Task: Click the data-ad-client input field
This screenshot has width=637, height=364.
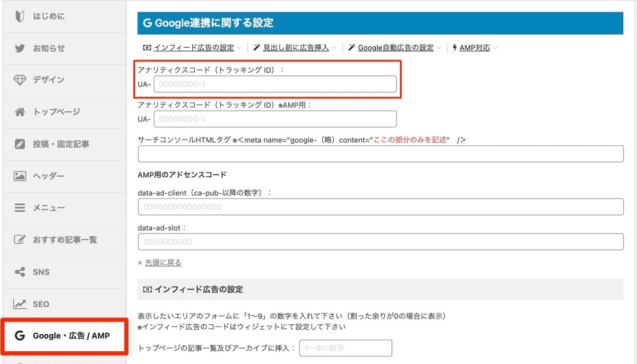Action: pos(381,207)
